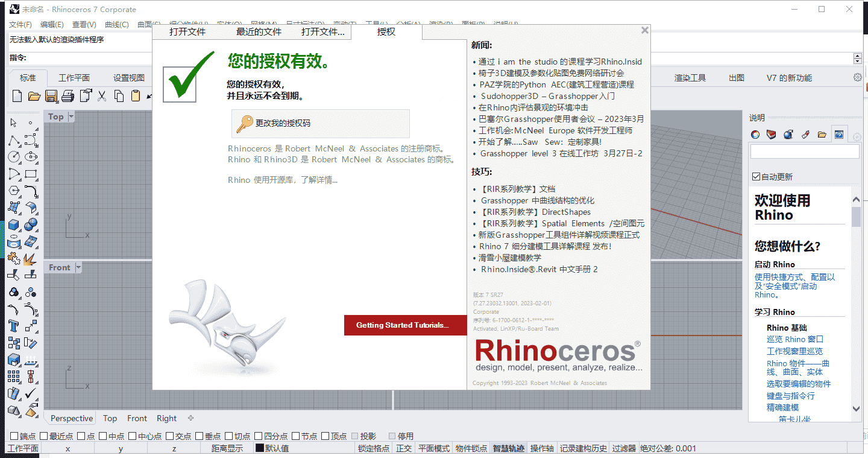Enable the 中心点 osnap checkbox
This screenshot has height=458, width=868.
coord(133,436)
